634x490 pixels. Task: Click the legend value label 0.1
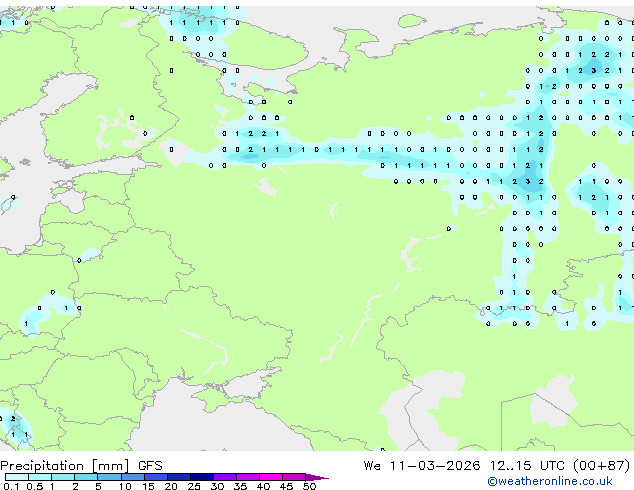[11, 486]
